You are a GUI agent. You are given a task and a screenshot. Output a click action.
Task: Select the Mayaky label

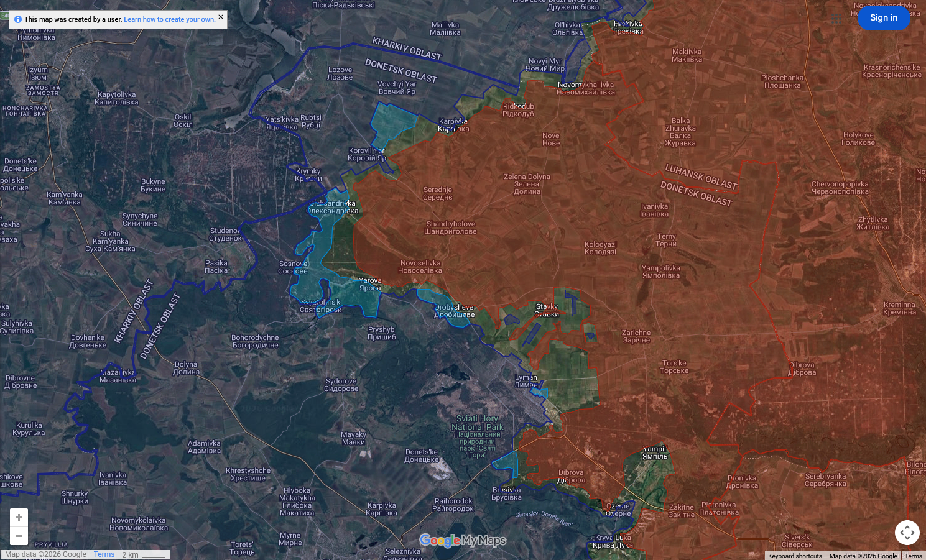click(x=353, y=438)
